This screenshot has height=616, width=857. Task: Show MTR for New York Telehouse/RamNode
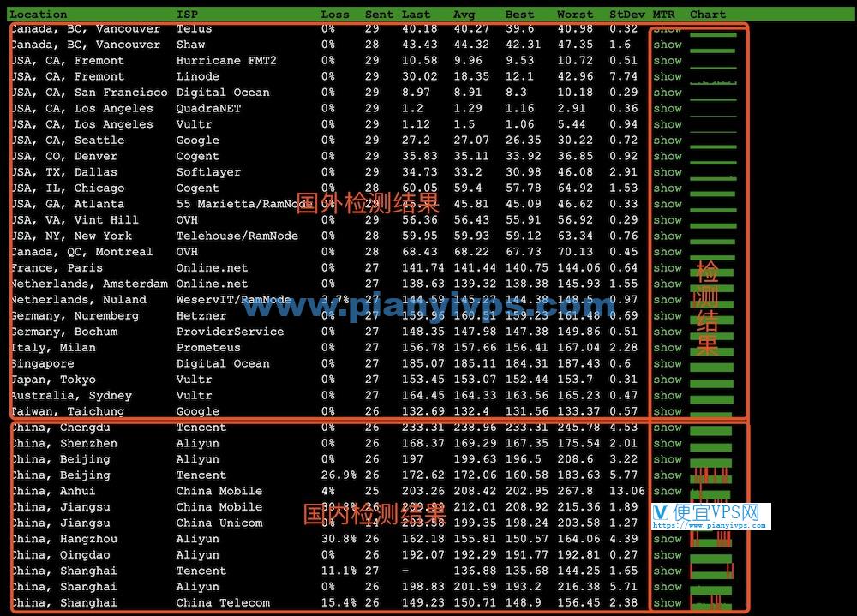668,236
